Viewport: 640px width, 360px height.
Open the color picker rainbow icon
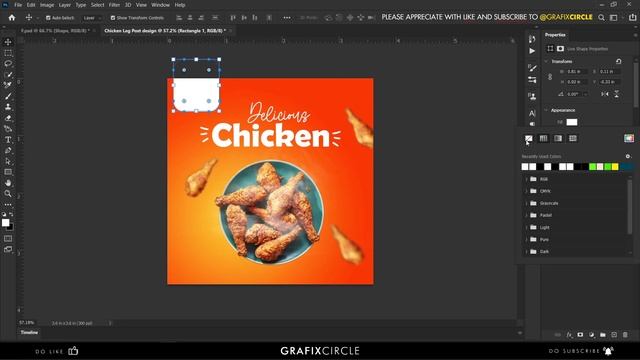click(x=629, y=138)
